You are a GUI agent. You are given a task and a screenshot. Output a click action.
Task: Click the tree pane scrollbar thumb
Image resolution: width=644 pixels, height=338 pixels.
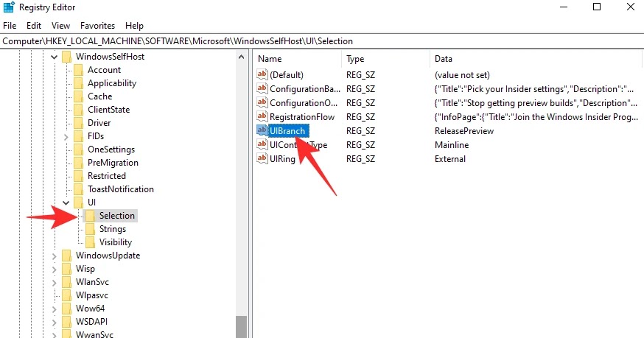click(241, 326)
